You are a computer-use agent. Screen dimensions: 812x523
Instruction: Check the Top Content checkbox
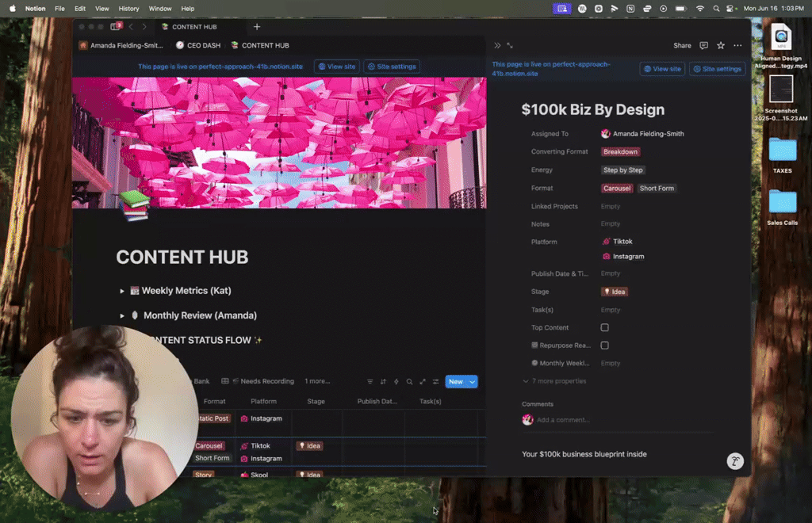click(x=605, y=327)
